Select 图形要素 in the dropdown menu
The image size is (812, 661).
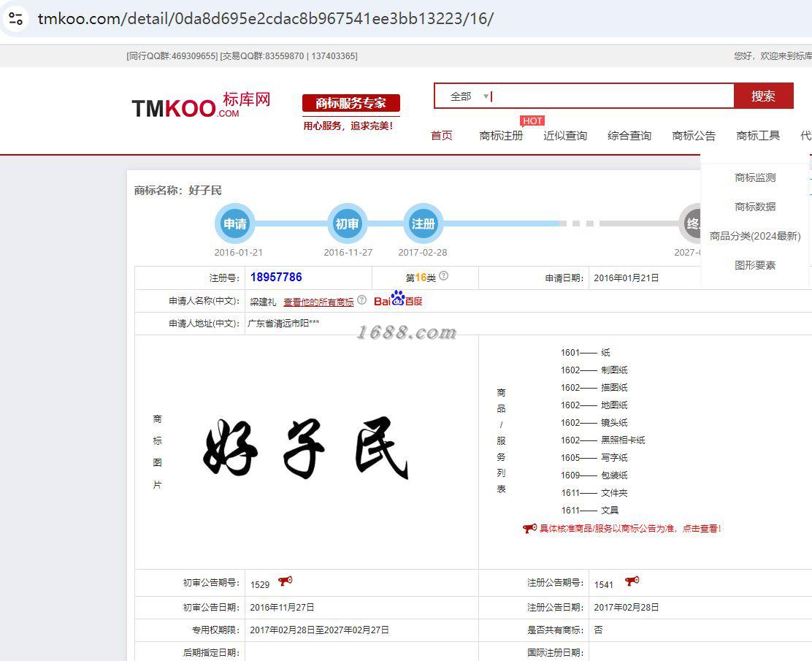[x=755, y=265]
